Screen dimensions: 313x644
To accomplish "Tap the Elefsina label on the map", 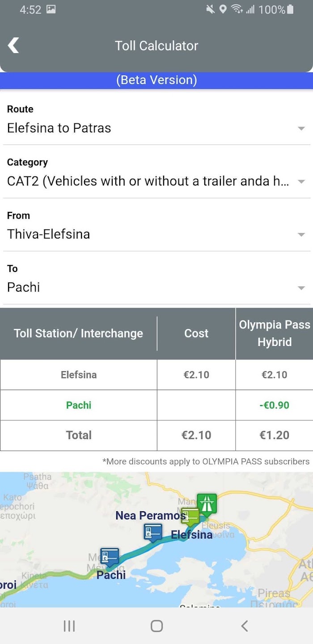I will click(192, 534).
